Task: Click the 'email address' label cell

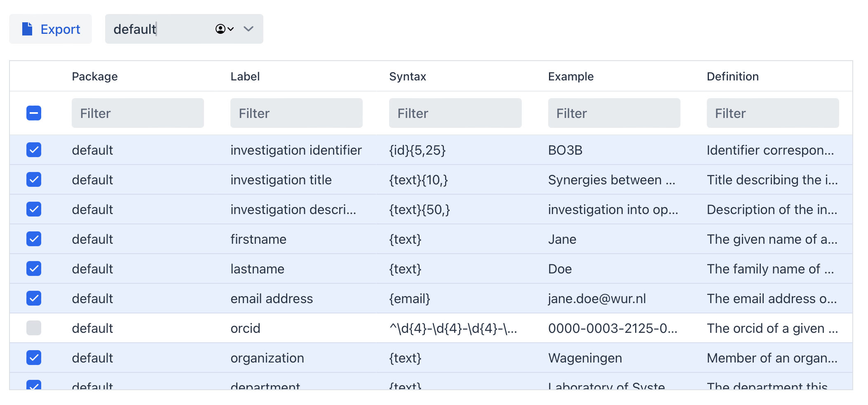Action: pos(272,299)
